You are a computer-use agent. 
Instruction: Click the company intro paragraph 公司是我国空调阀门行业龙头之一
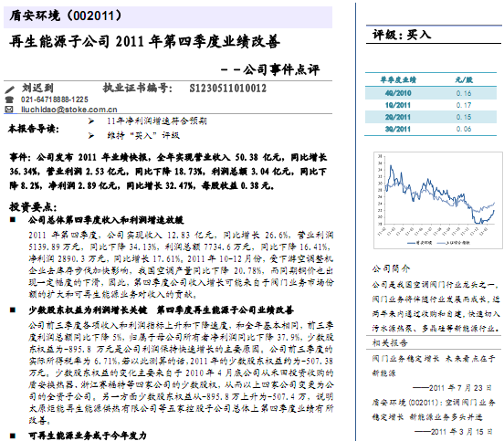[436, 306]
